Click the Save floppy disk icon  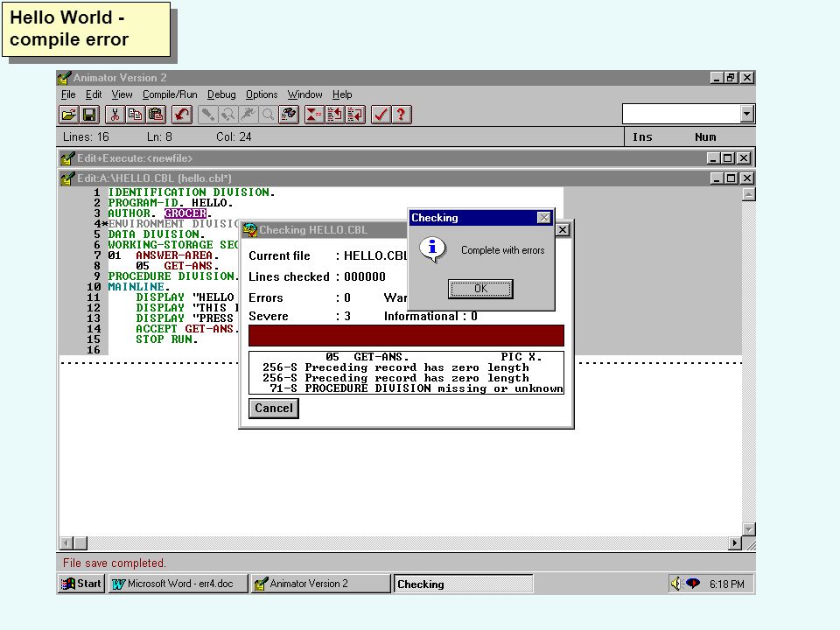(x=89, y=115)
